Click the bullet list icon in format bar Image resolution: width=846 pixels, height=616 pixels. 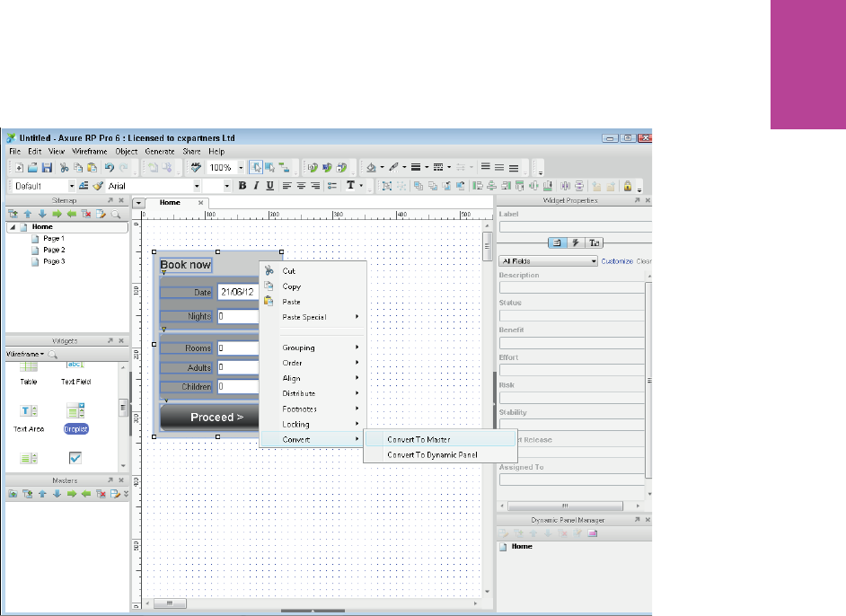coord(332,186)
